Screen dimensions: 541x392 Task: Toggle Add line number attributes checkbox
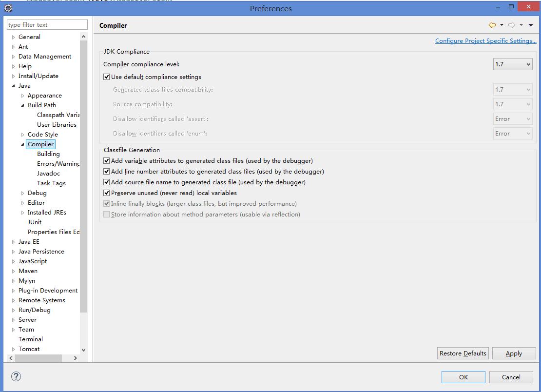(107, 172)
